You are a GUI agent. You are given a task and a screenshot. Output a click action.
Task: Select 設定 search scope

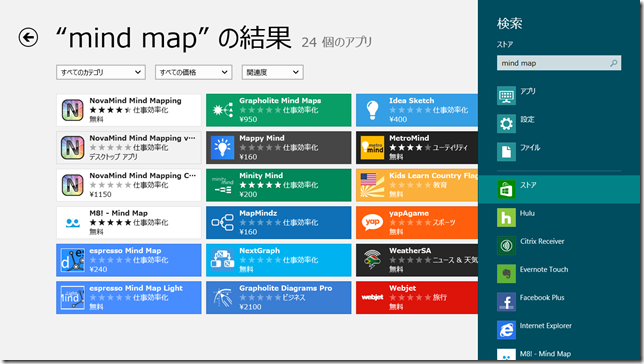click(x=559, y=124)
